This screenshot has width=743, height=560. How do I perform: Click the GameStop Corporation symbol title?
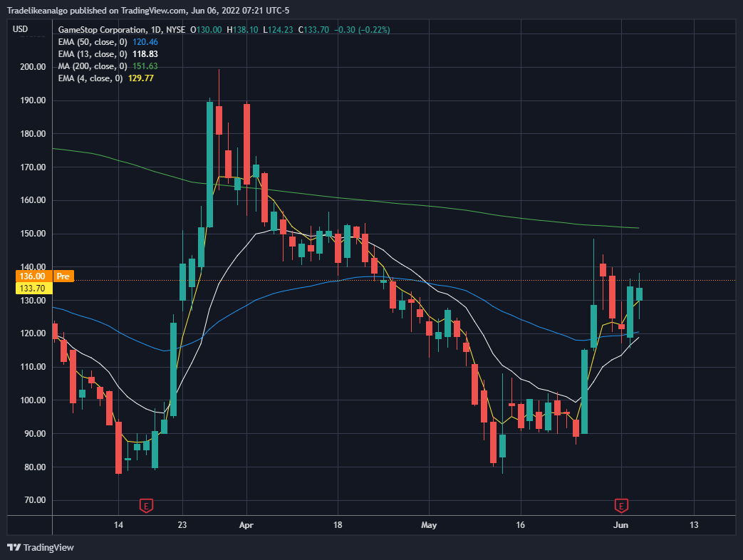pyautogui.click(x=102, y=29)
